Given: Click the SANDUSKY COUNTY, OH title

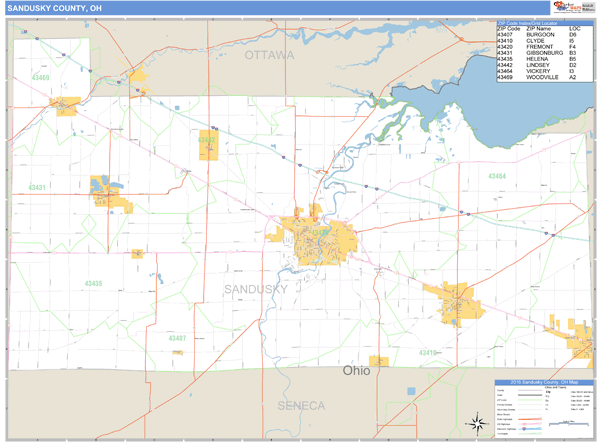Looking at the screenshot, I should (54, 8).
